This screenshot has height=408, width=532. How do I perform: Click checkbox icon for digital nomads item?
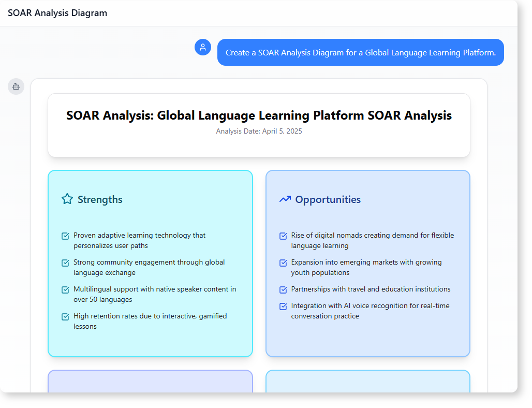pos(283,236)
